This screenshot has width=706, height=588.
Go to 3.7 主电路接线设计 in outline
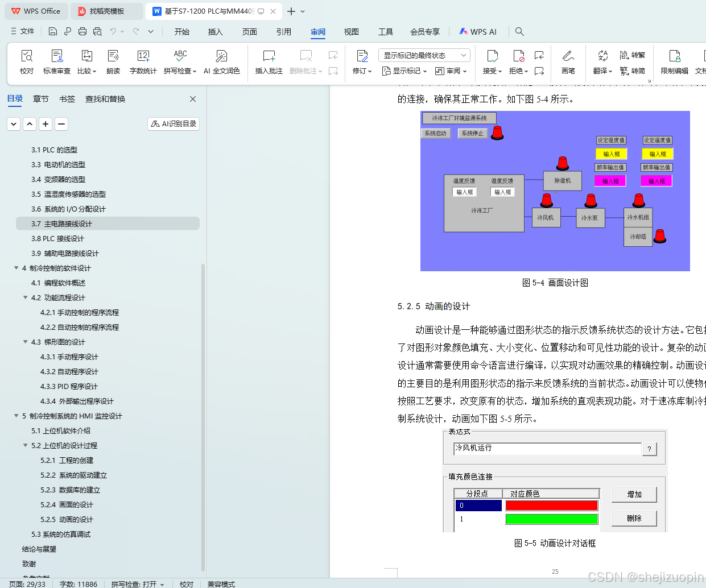coord(108,223)
